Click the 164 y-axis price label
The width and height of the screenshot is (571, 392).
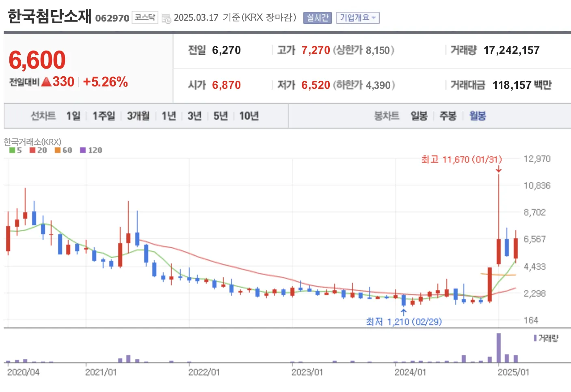click(x=531, y=320)
